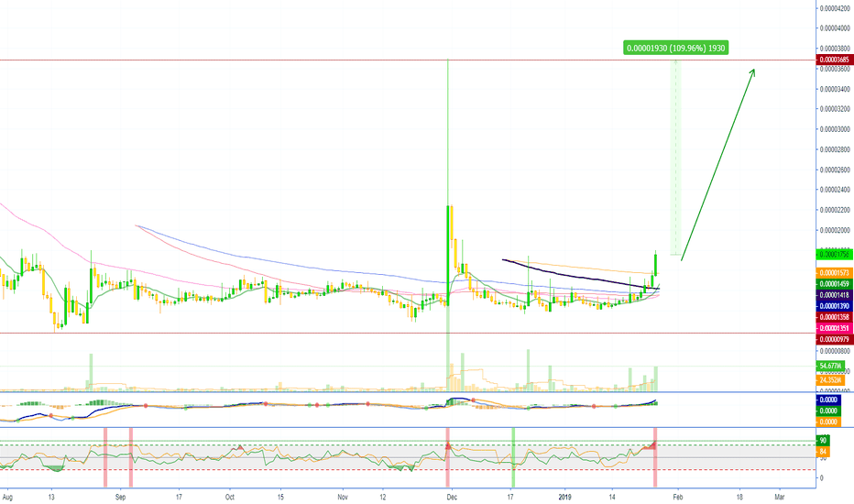Click the Mar date on time axis
The image size is (854, 504).
[x=780, y=497]
